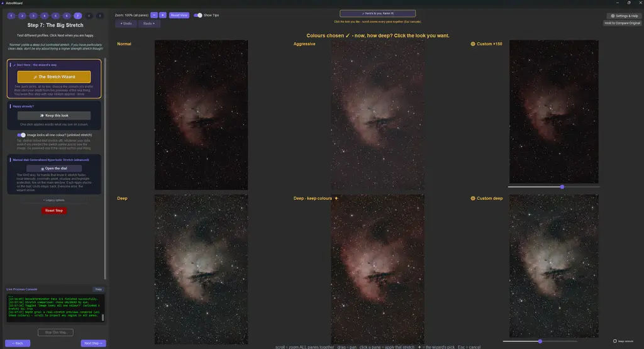Screen dimensions: 644x349
Task: Choose the Aggressive stretch preview
Action: pyautogui.click(x=378, y=115)
